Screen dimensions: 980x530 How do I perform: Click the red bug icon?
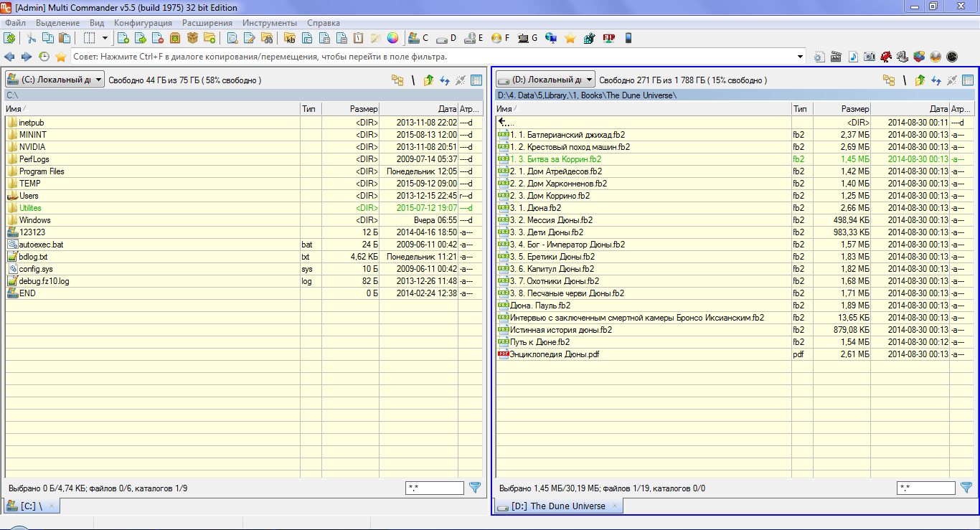click(x=887, y=57)
